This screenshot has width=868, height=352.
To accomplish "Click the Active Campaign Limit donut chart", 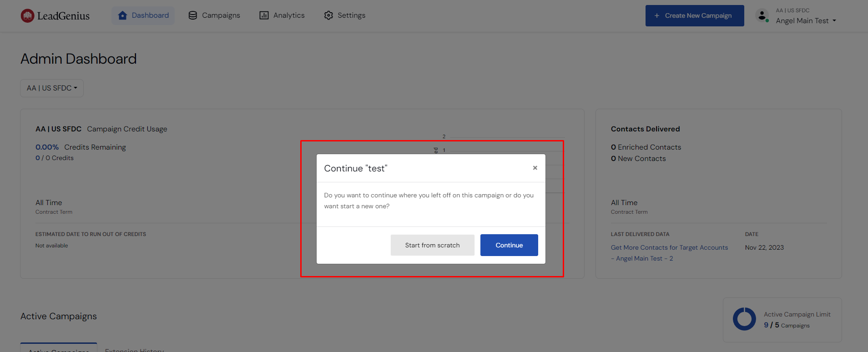I will point(744,319).
